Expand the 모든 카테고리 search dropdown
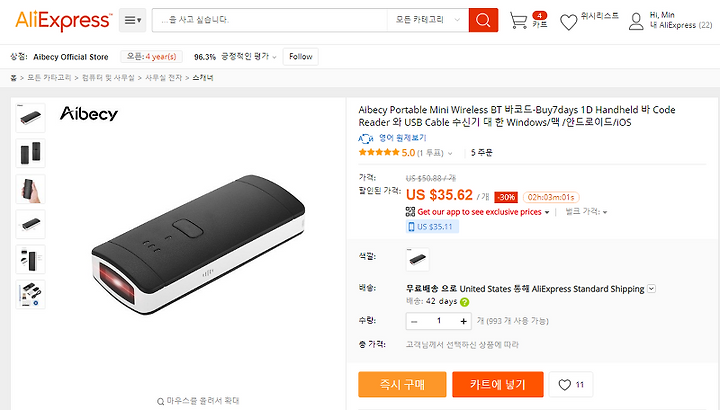The height and width of the screenshot is (410, 720). 428,20
